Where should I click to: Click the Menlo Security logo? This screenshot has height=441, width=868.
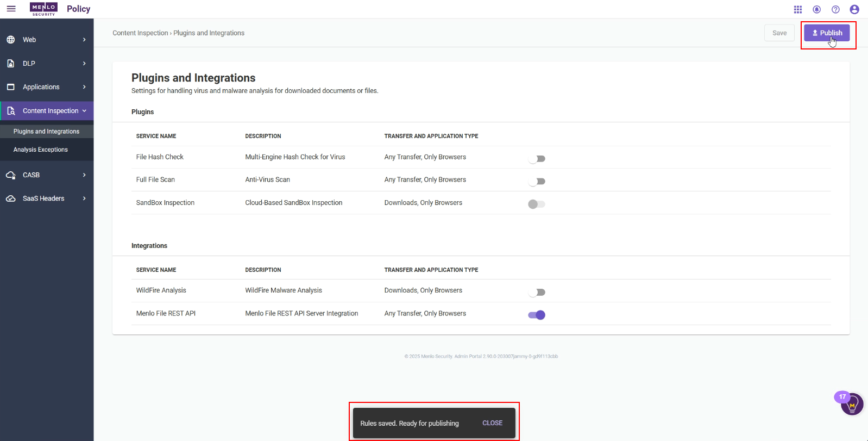pyautogui.click(x=43, y=9)
